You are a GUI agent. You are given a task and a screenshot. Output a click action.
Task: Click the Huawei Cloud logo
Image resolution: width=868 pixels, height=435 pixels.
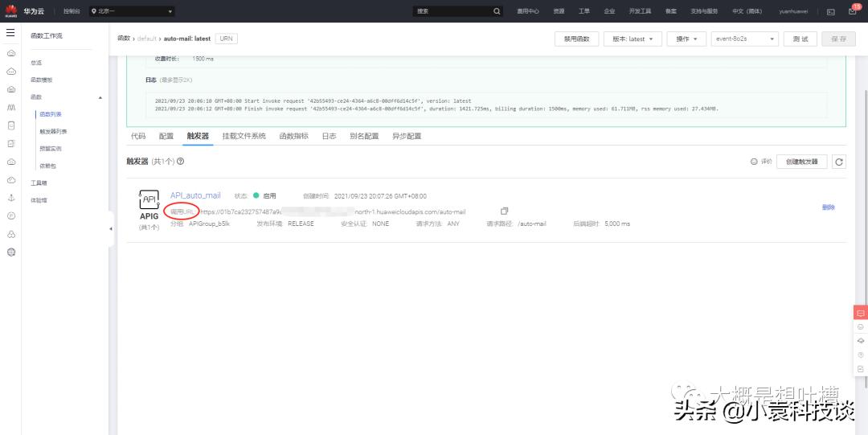pyautogui.click(x=11, y=10)
